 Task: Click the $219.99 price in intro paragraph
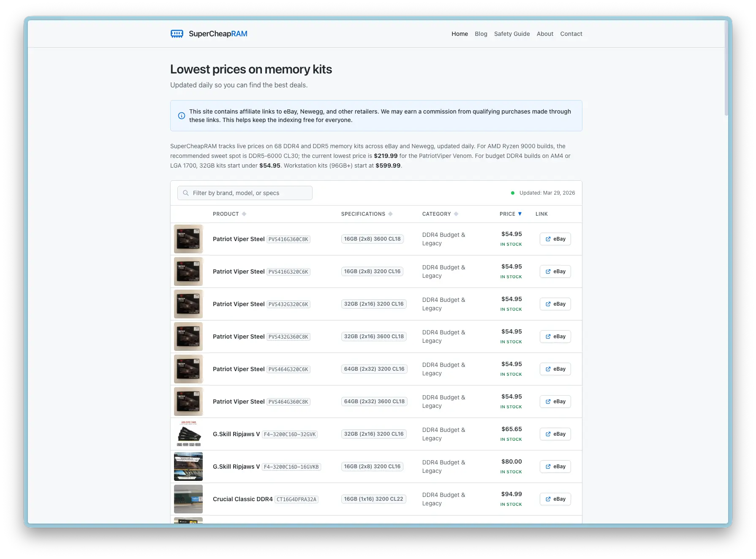tap(386, 156)
